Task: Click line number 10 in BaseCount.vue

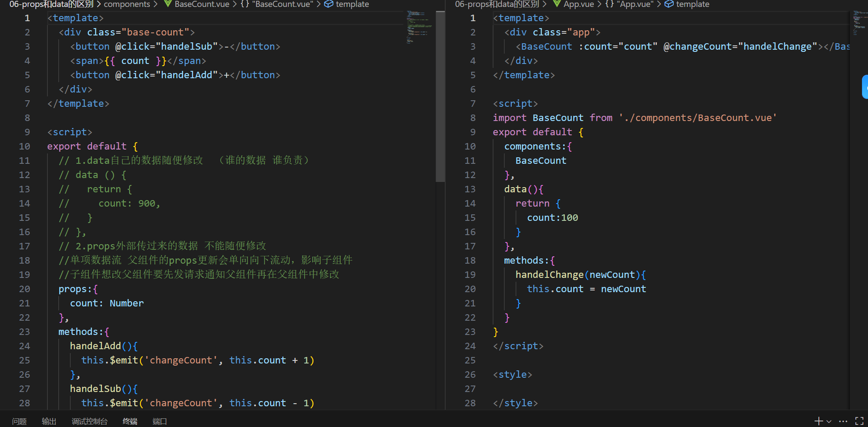Action: [25, 147]
